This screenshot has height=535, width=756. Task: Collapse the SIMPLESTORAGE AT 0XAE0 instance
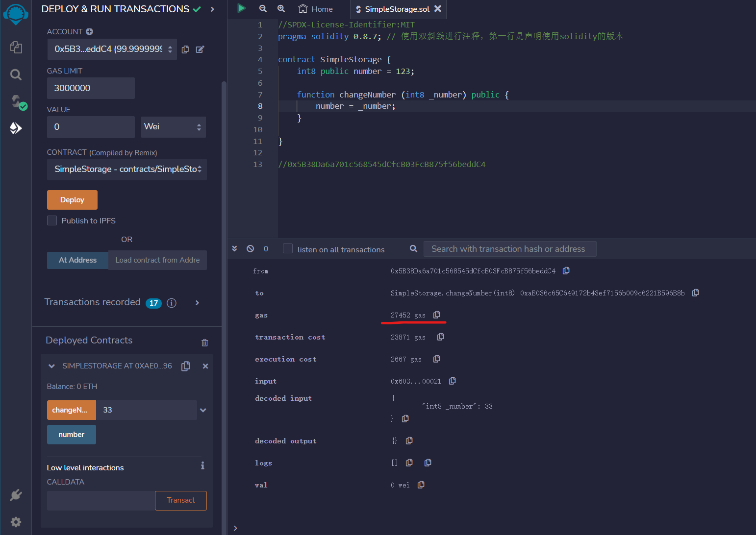pos(51,366)
